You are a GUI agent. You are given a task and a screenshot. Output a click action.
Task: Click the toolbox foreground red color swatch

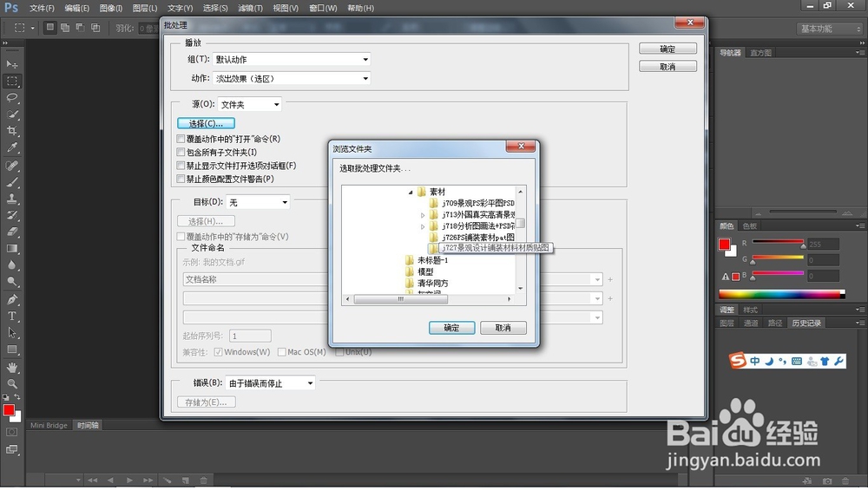[9, 410]
